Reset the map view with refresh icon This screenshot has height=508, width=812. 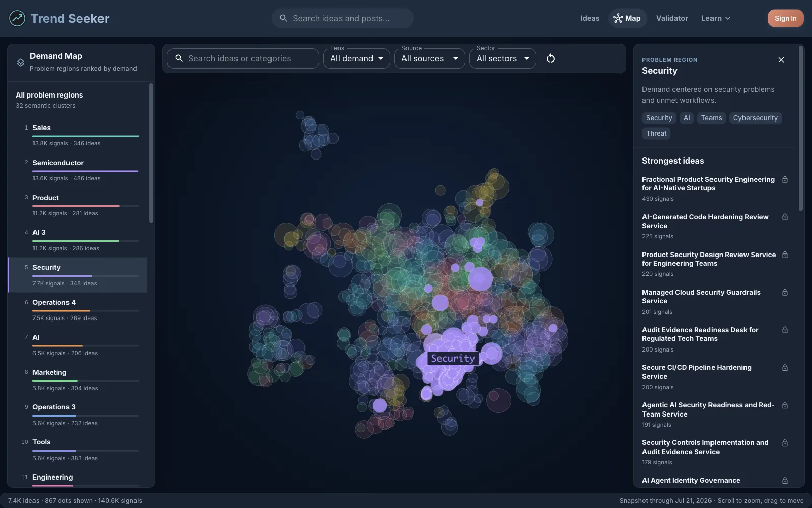coord(551,58)
